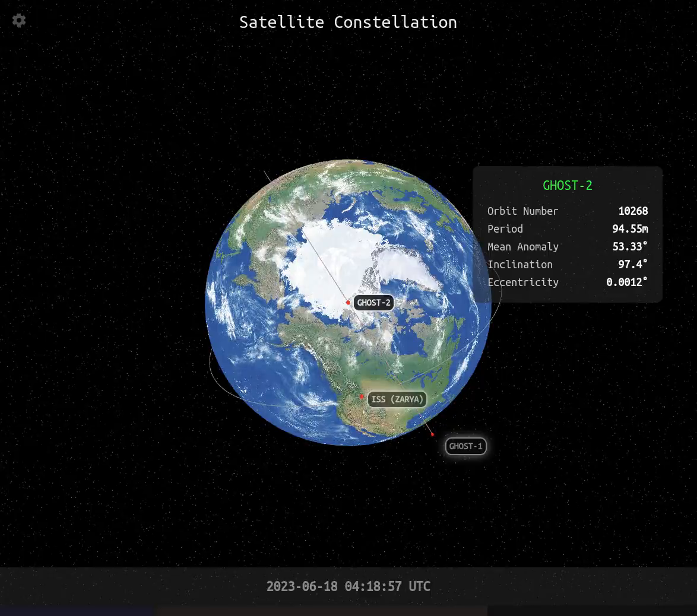Open settings with the gear icon
Screen dimensions: 697x616
pos(19,21)
